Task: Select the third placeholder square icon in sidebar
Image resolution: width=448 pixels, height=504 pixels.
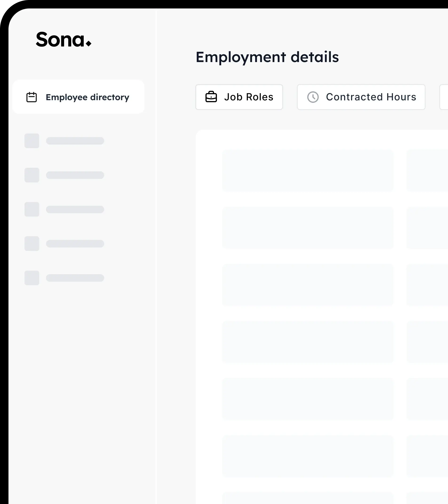Action: [32, 209]
